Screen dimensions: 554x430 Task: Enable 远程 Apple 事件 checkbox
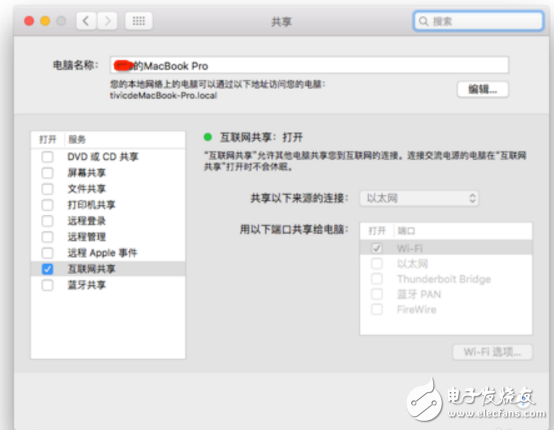tap(48, 253)
